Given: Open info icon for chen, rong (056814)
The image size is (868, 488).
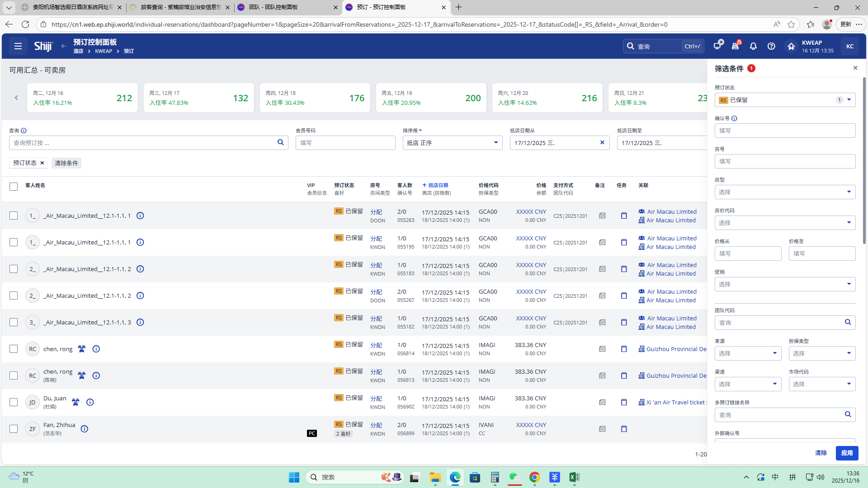Looking at the screenshot, I should coord(96,349).
